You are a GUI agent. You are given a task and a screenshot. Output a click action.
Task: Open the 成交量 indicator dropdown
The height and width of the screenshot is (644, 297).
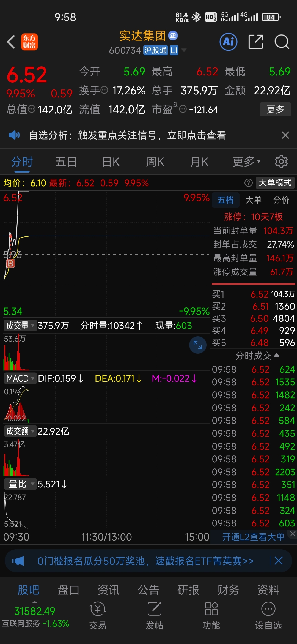[x=20, y=325]
